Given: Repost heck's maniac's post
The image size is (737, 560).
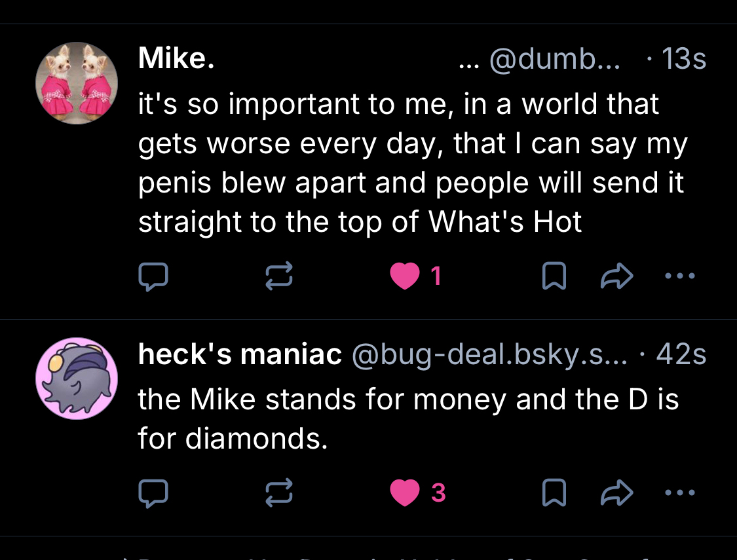Looking at the screenshot, I should click(279, 493).
